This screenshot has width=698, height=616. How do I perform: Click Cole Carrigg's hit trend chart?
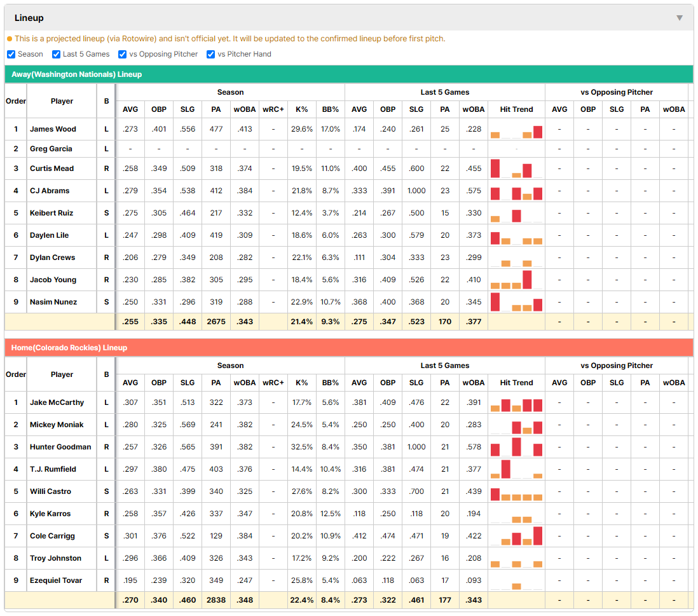pos(516,537)
